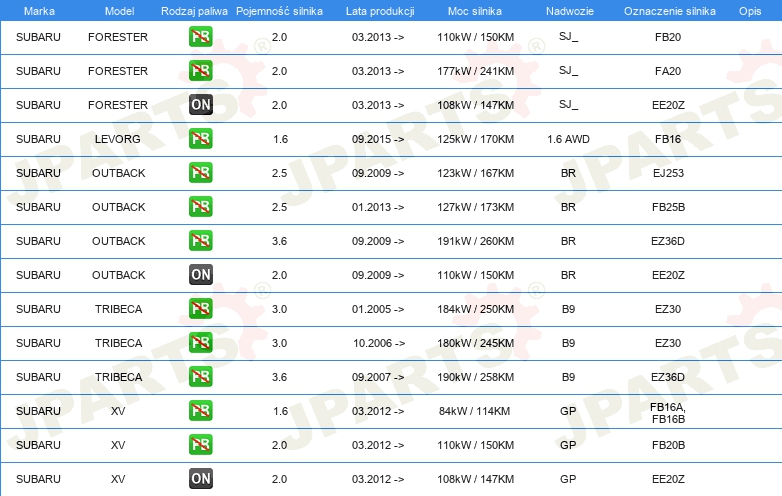782x496 pixels.
Task: Click 190kW / 258KM power cell
Action: (475, 377)
